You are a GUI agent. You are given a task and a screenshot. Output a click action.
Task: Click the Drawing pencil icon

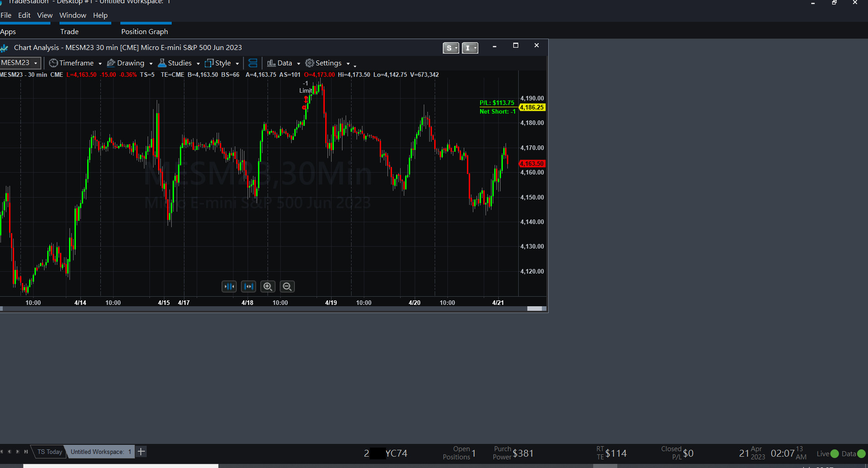[111, 63]
